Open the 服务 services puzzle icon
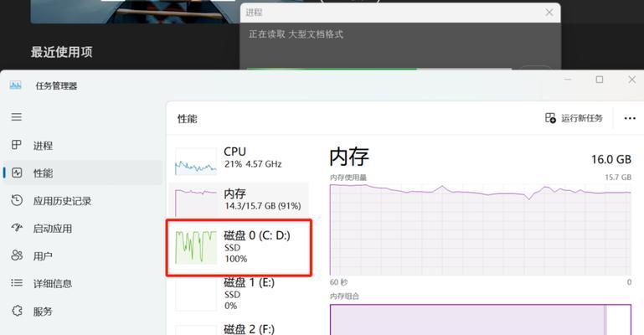Viewport: 644px width, 335px height. coord(17,311)
